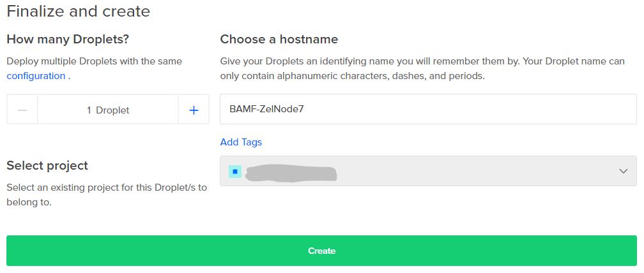
Task: Open the Add Tags link
Action: click(x=241, y=142)
